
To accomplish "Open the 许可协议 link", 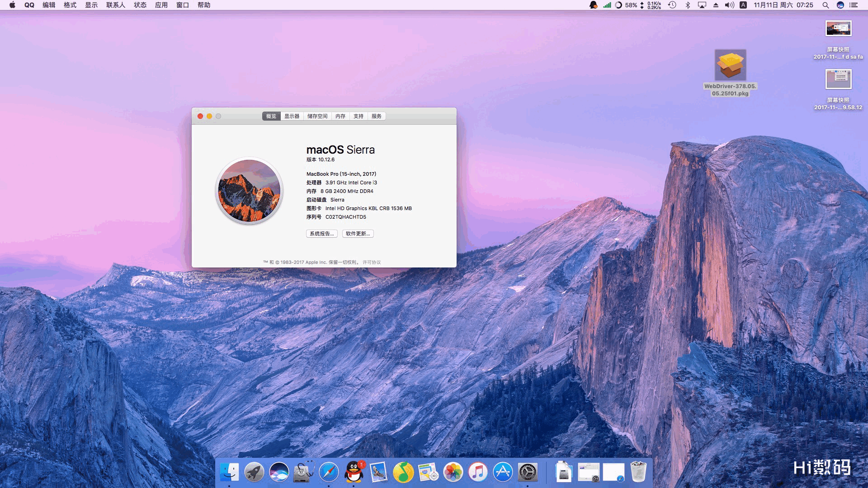I will tap(372, 262).
